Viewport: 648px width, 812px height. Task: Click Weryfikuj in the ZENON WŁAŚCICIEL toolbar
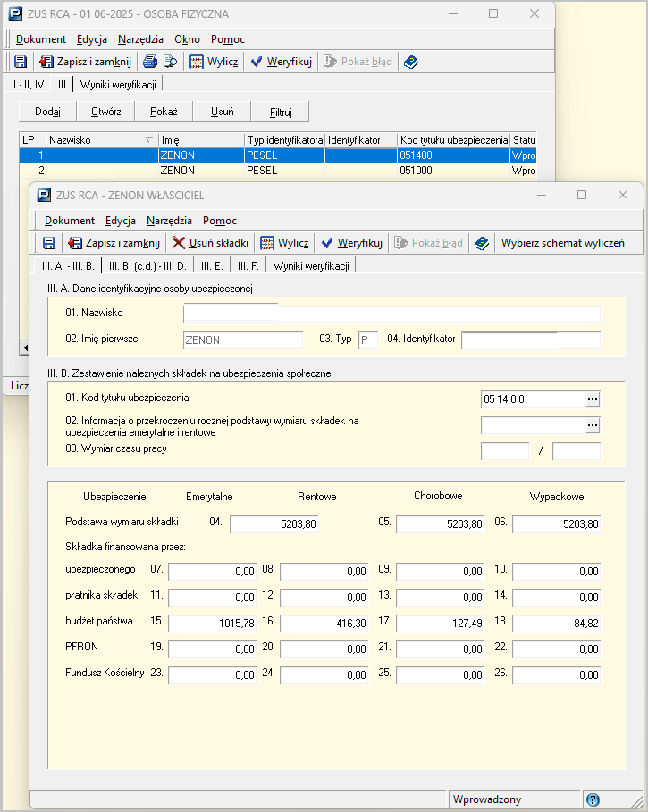[351, 243]
